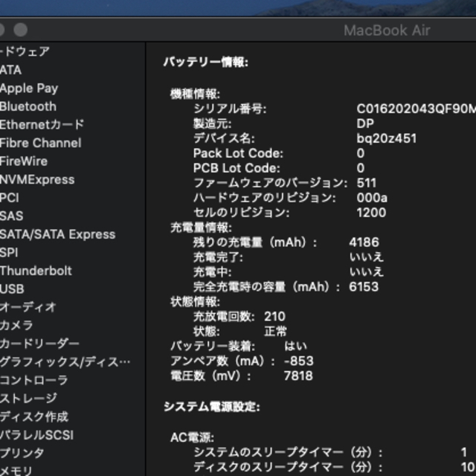This screenshot has height=476, width=476.
Task: Collapse the ハードウェア section header
Action: coord(25,51)
